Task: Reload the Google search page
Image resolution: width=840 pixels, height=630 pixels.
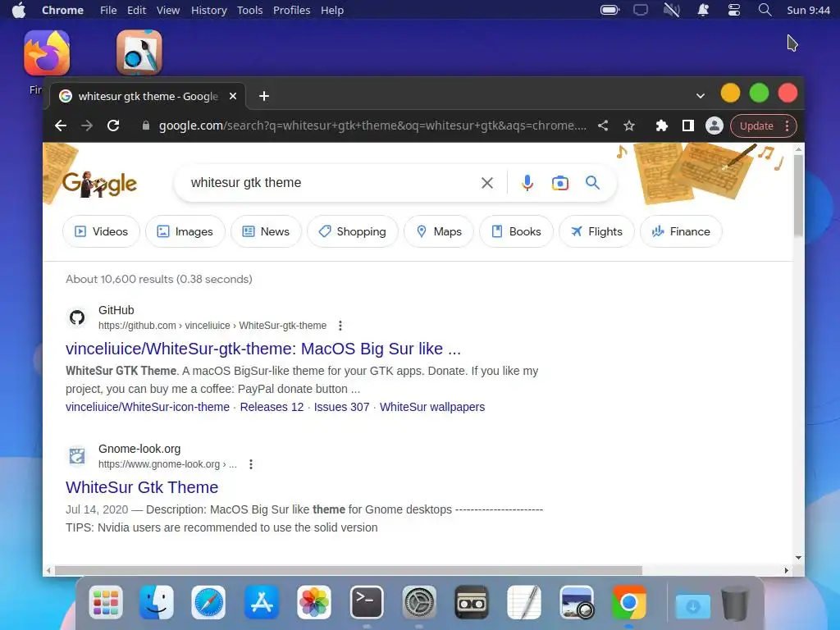Action: click(113, 126)
